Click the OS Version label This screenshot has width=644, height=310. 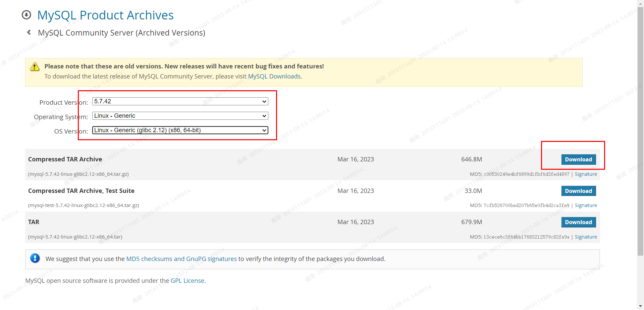[71, 131]
